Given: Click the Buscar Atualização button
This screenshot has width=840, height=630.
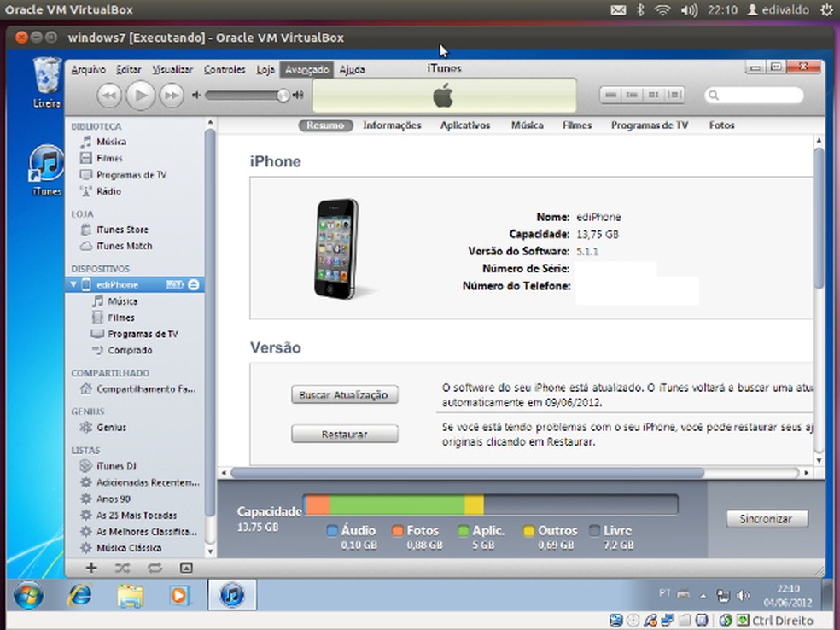Looking at the screenshot, I should (344, 395).
